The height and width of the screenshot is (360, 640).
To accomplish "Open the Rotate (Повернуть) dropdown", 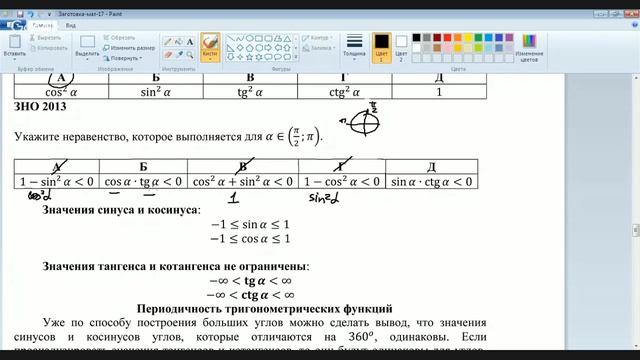I will 123,58.
